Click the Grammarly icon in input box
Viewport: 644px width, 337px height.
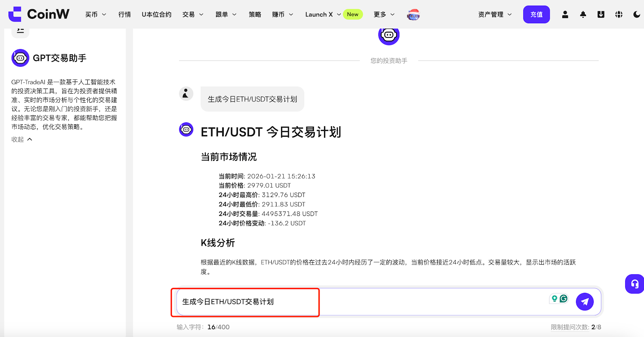tap(563, 298)
